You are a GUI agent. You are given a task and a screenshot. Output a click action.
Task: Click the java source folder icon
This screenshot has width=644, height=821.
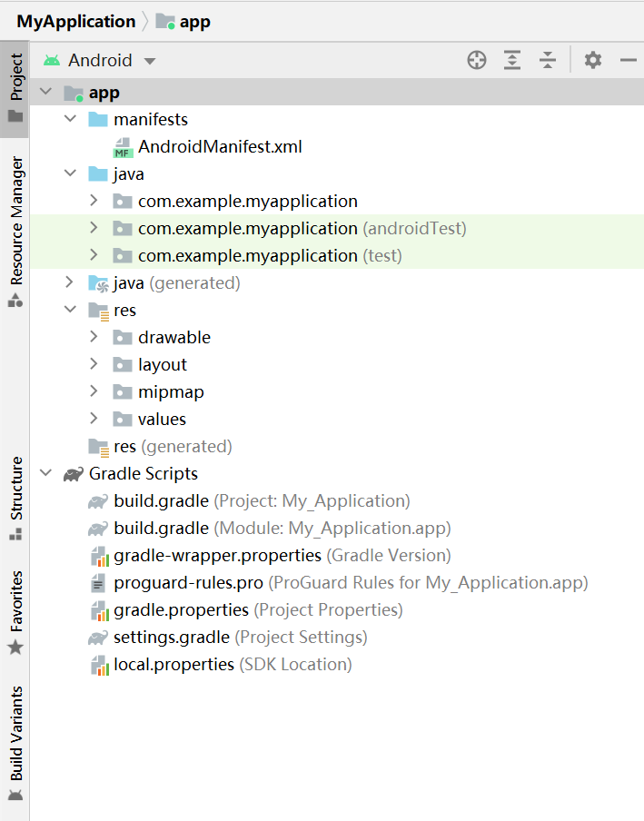[98, 173]
